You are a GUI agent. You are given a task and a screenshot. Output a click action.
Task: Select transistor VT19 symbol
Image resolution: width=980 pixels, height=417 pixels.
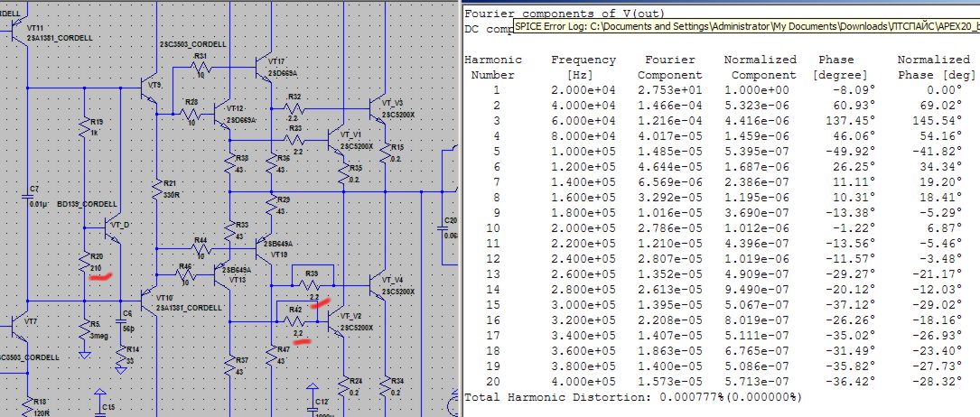coord(264,248)
